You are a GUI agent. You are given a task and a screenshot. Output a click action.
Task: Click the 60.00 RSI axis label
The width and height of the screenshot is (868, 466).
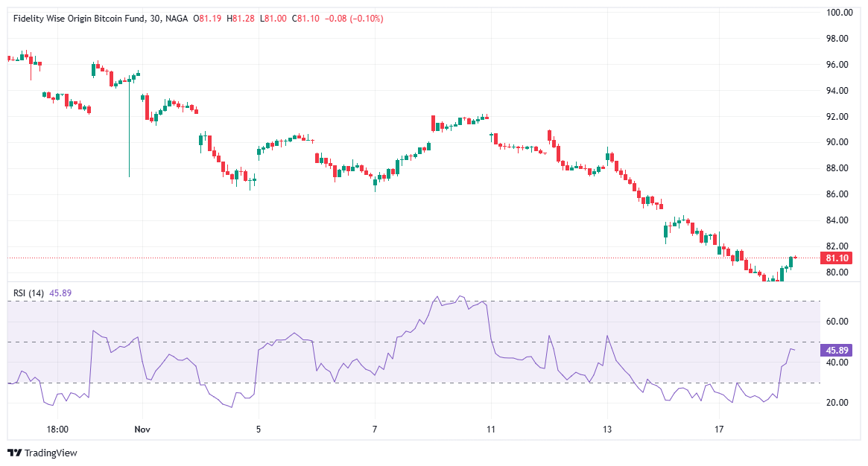839,322
